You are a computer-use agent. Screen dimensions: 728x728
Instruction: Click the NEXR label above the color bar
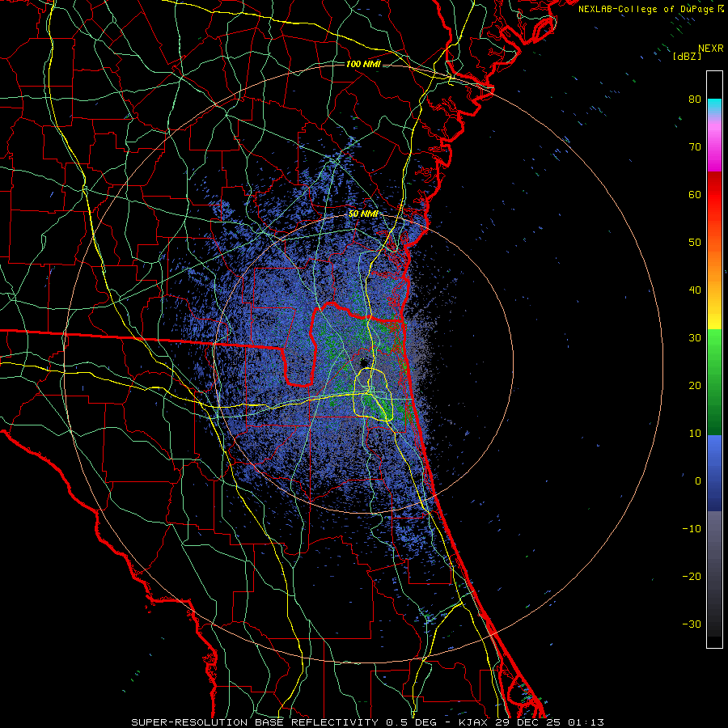click(x=711, y=49)
